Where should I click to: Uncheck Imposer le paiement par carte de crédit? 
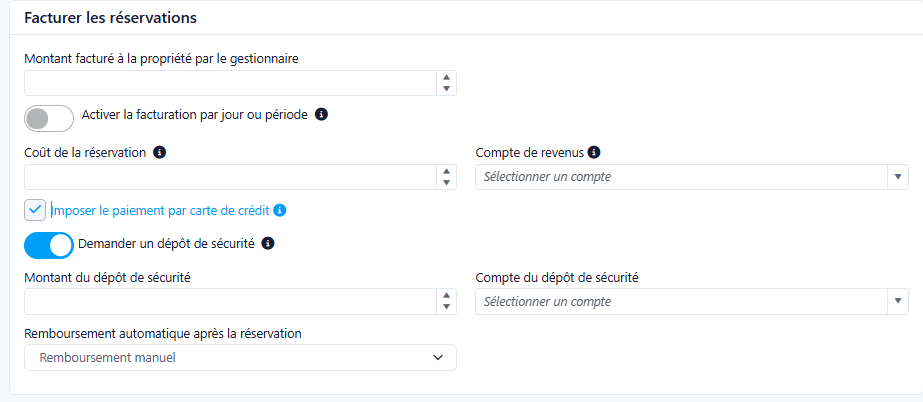coord(35,209)
